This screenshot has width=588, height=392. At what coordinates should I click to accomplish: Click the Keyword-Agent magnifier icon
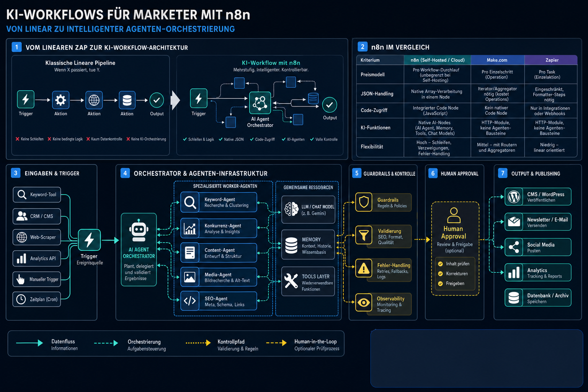coord(190,202)
